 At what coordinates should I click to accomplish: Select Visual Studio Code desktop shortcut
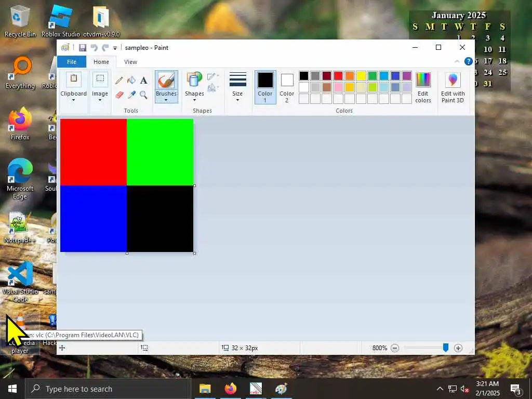click(x=20, y=282)
